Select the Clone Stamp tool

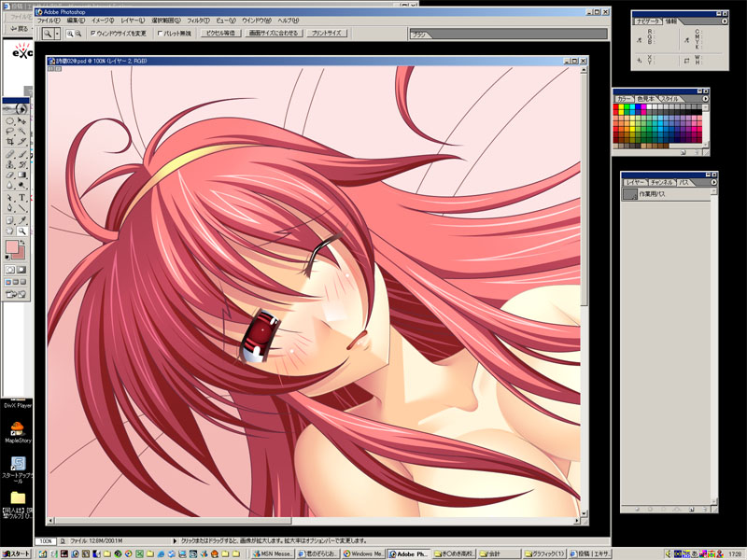9,165
